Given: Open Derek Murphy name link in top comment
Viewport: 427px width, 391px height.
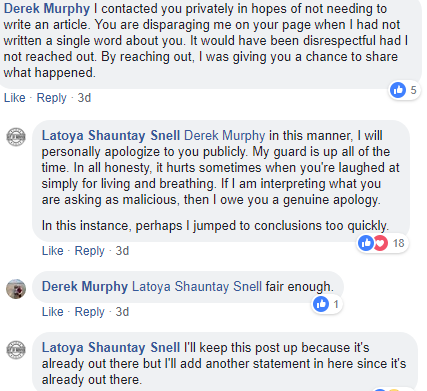Looking at the screenshot, I should pos(47,9).
